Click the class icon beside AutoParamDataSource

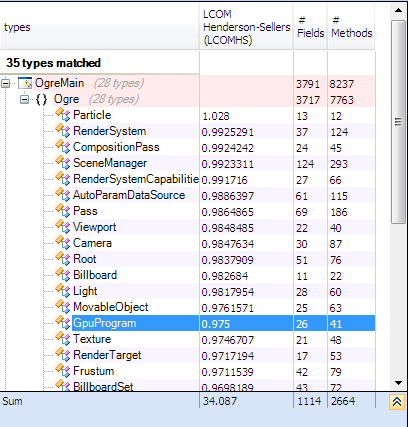click(63, 195)
